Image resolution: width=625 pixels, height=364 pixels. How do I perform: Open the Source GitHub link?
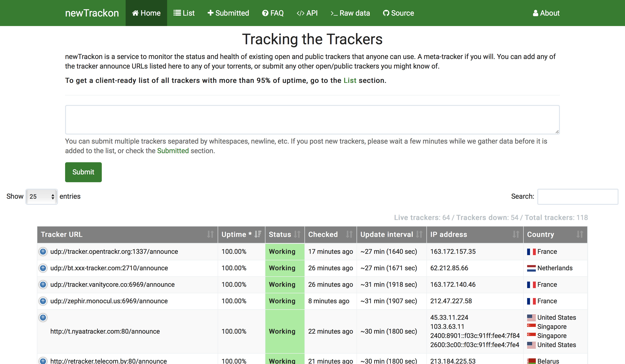[398, 13]
